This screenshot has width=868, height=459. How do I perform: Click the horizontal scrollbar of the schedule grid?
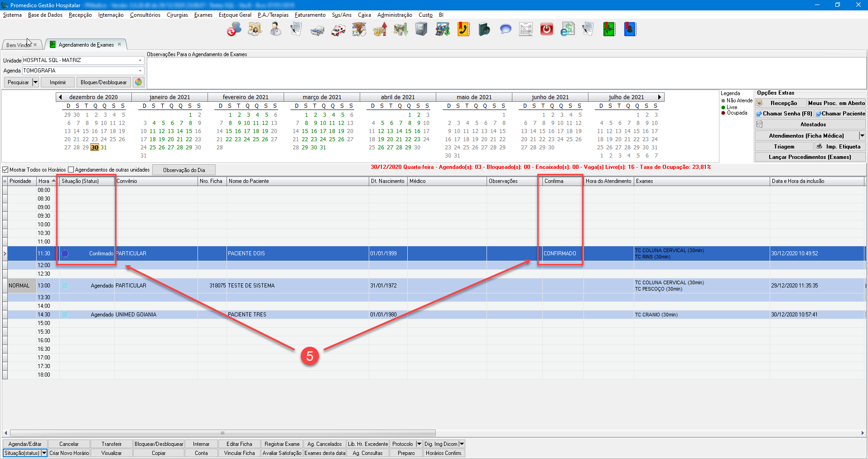(x=222, y=433)
